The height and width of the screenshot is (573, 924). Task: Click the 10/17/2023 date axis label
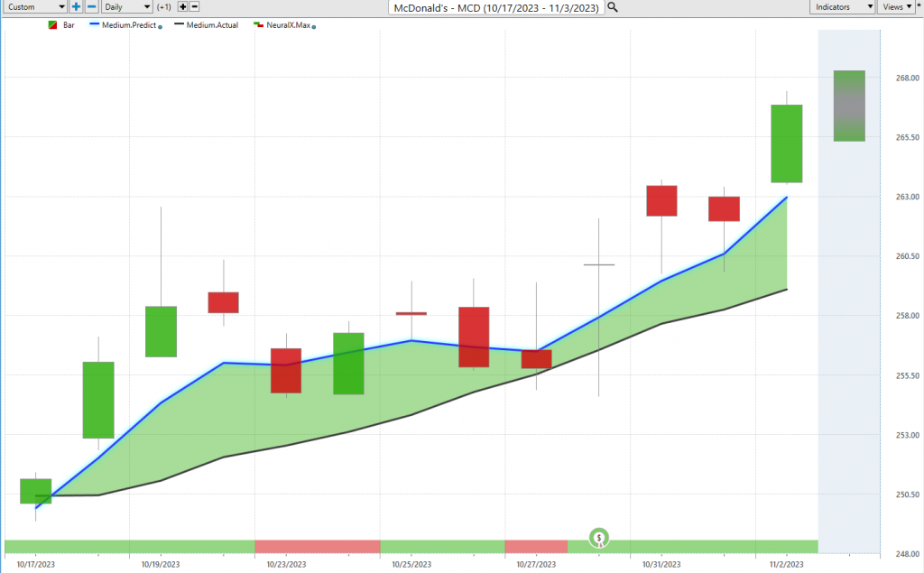[36, 565]
